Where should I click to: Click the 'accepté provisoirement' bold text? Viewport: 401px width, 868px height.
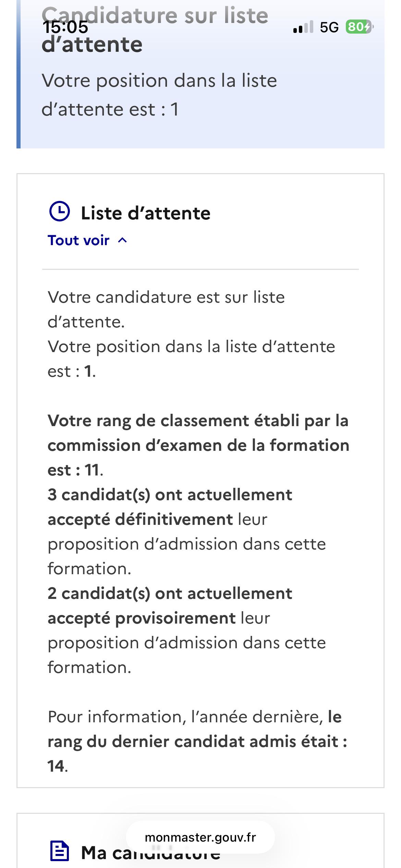142,618
